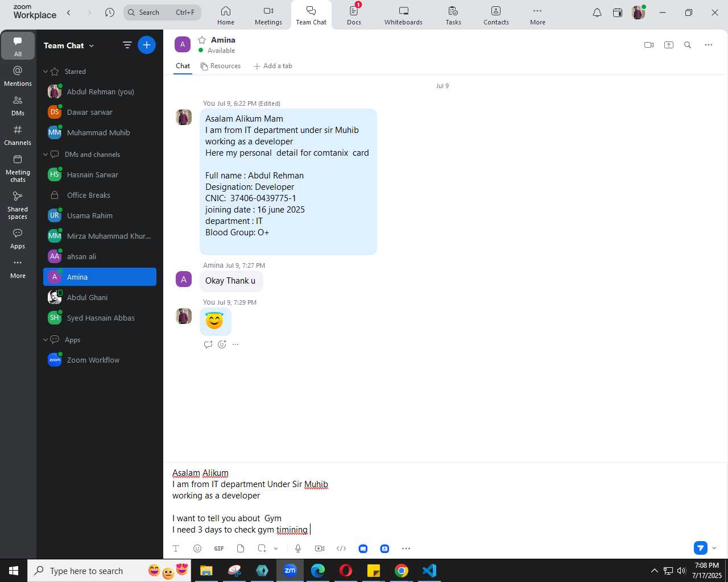Open Mentions in left sidebar
This screenshot has height=582, width=728.
click(18, 76)
